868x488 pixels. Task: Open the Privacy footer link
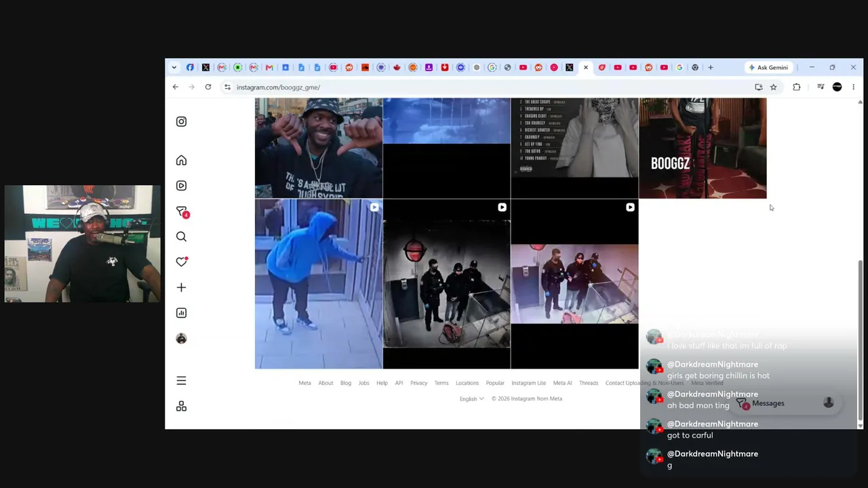418,383
